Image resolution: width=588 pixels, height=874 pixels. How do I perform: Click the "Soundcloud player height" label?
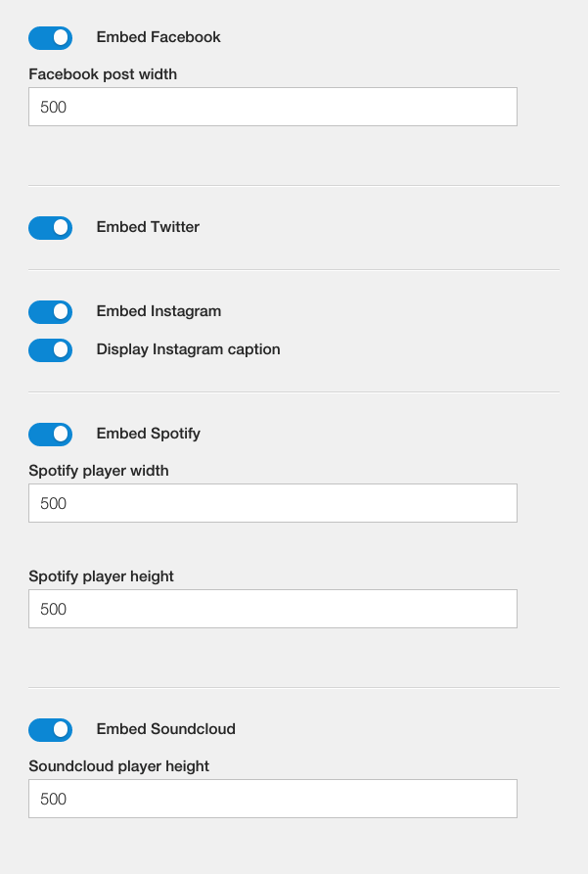coord(118,766)
